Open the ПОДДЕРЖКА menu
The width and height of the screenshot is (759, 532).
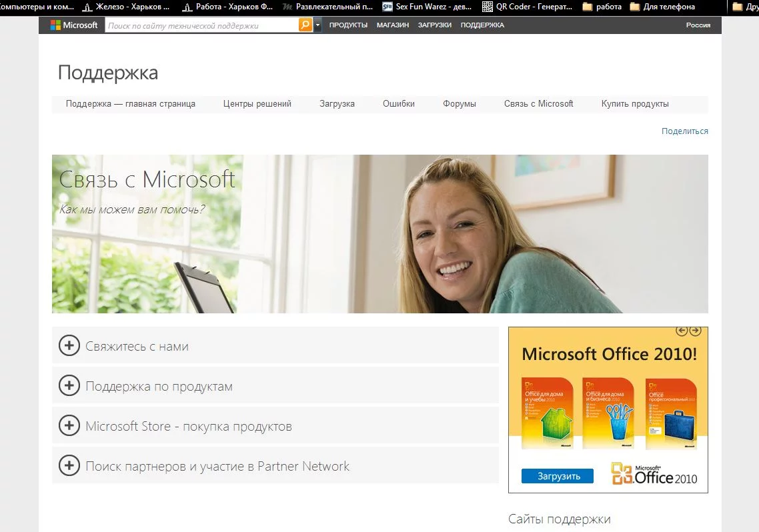pyautogui.click(x=482, y=25)
